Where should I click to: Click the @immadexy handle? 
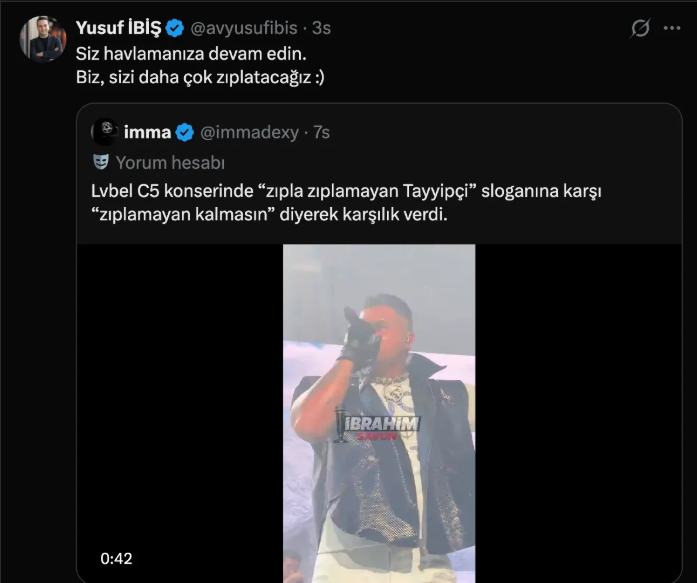[249, 132]
